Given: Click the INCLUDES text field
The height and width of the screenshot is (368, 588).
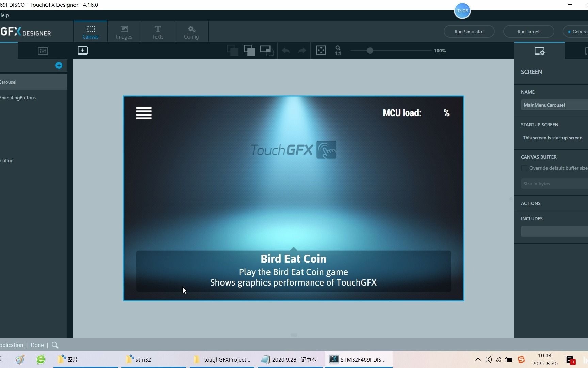Looking at the screenshot, I should pyautogui.click(x=554, y=232).
